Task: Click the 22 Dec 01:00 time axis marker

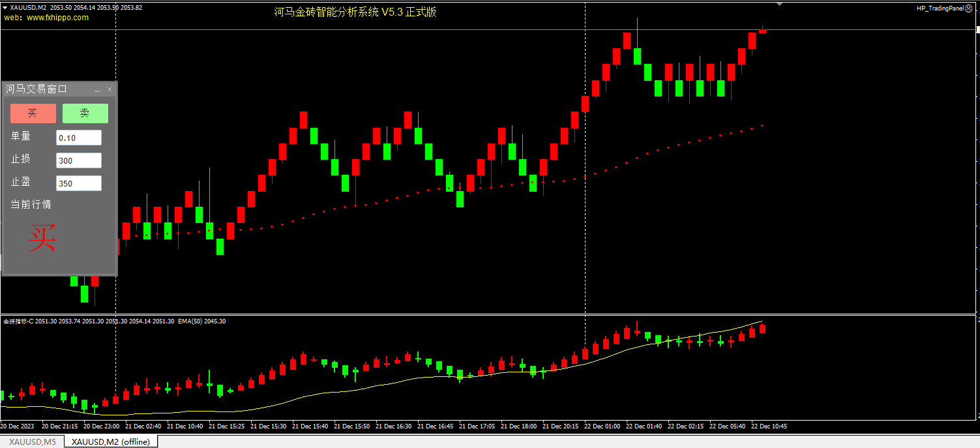Action: 602,426
